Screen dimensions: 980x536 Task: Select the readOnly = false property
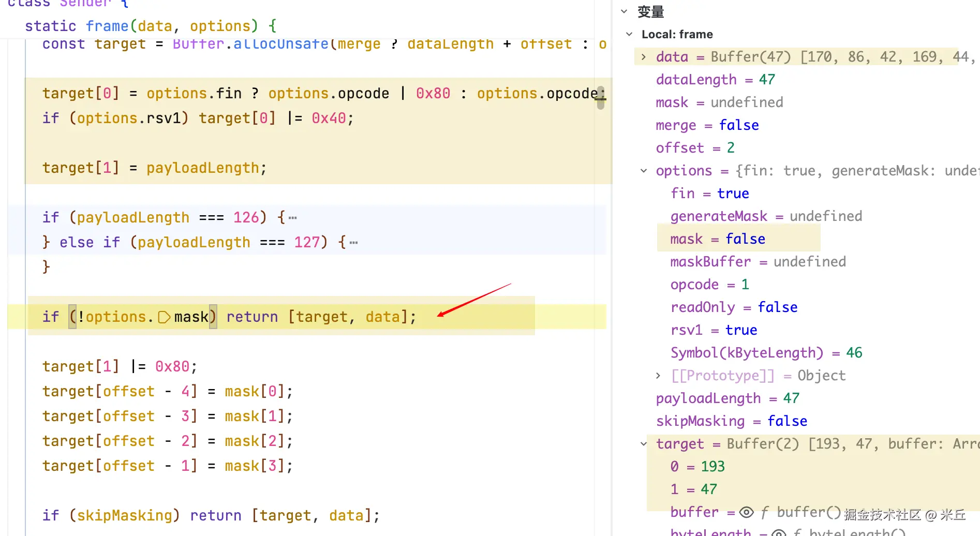click(x=734, y=307)
